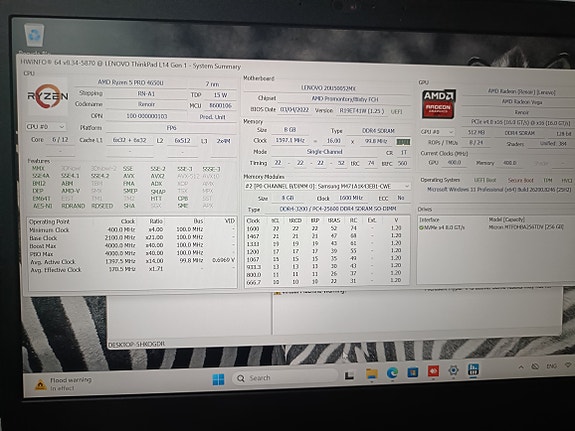575x431 pixels.
Task: Open the Microsoft Store taskbar icon
Action: pos(413,372)
